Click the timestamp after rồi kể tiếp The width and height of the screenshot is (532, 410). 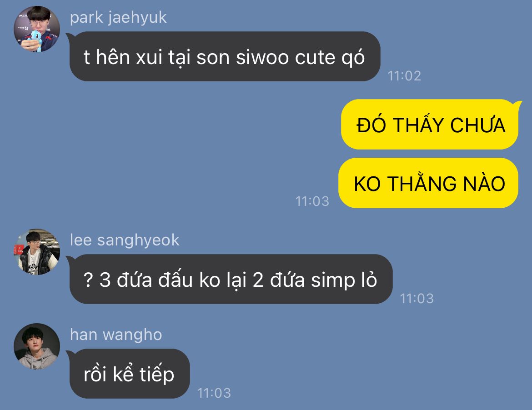pos(214,393)
